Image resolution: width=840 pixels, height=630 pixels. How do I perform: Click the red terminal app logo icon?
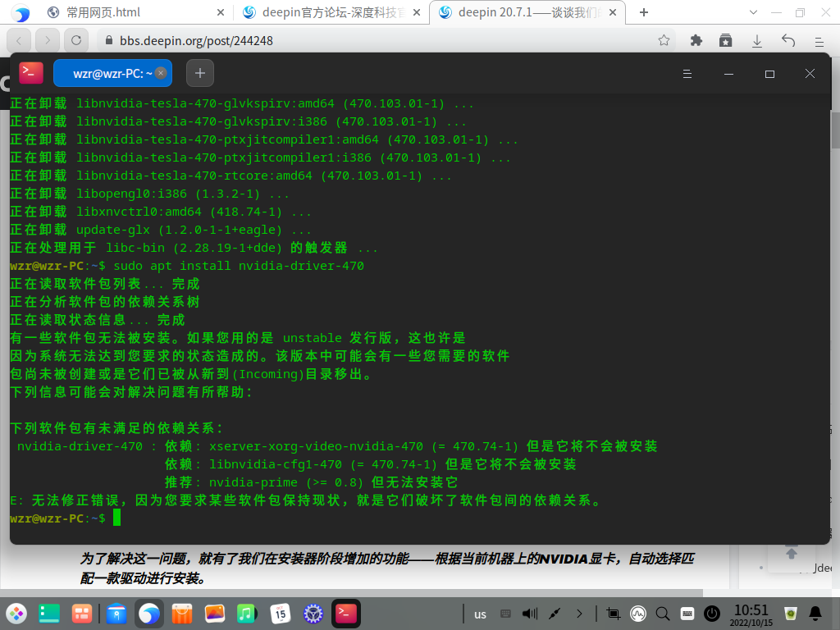click(31, 73)
